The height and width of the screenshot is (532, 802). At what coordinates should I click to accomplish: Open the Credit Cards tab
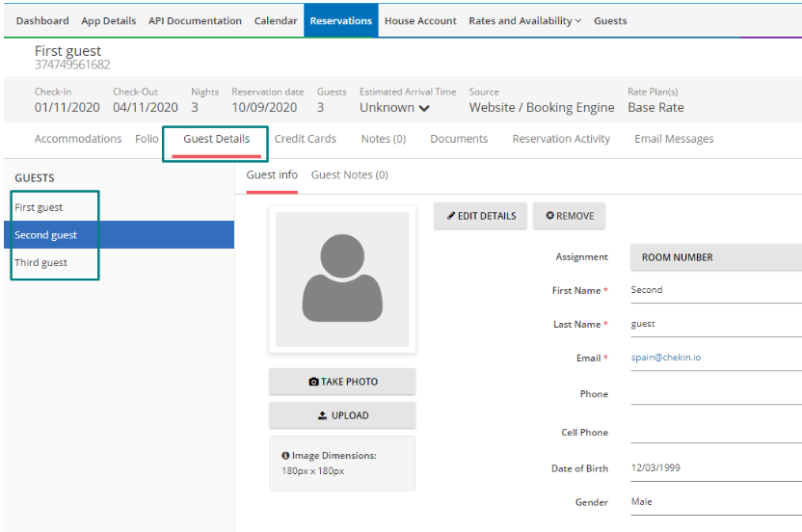[x=305, y=139]
